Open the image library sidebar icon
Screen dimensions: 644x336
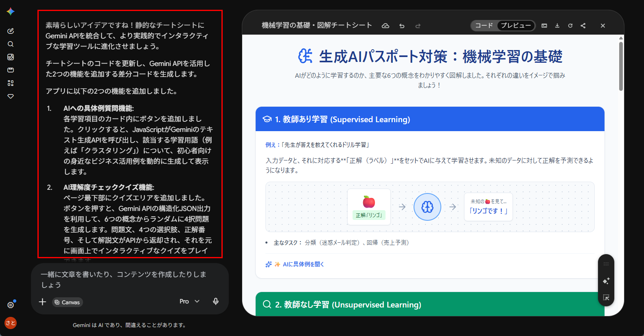point(11,57)
